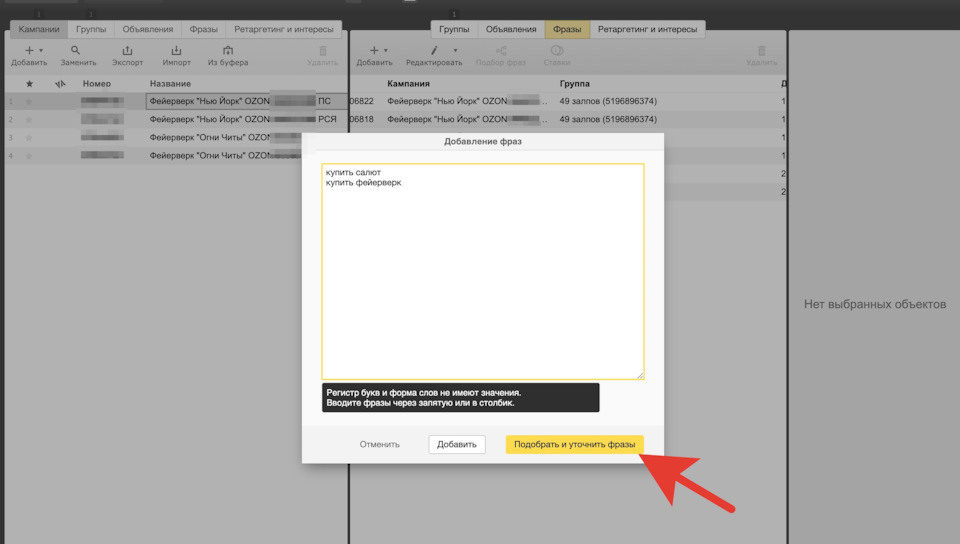
Task: Select campaign Фейерверк Нью Йорк OZON РСЯ row
Action: tap(176, 119)
